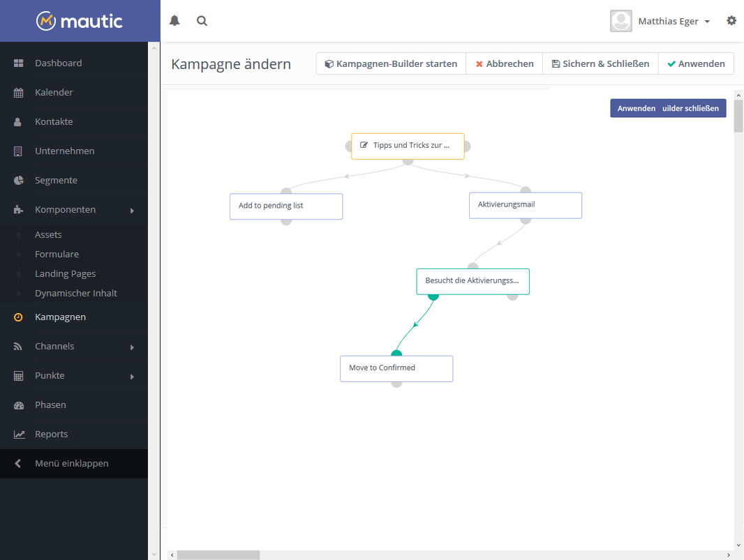Click the Reports line chart icon
The height and width of the screenshot is (560, 744).
pos(19,434)
